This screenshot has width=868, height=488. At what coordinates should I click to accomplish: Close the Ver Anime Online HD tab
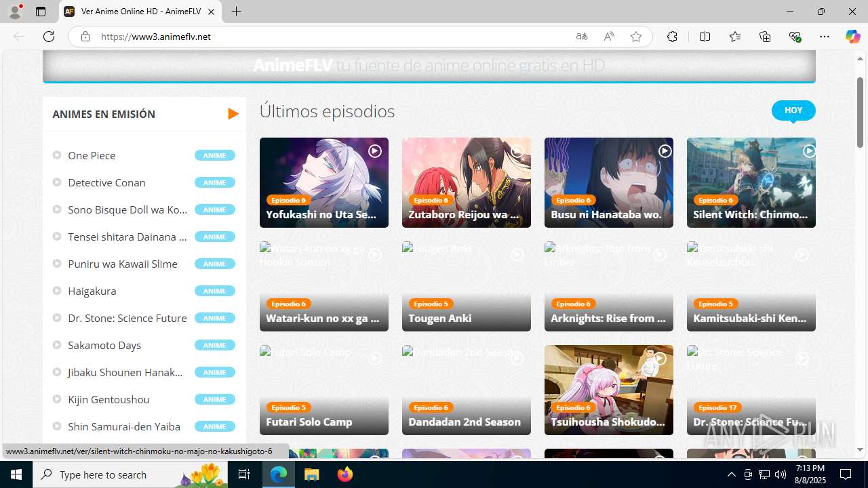pos(211,12)
